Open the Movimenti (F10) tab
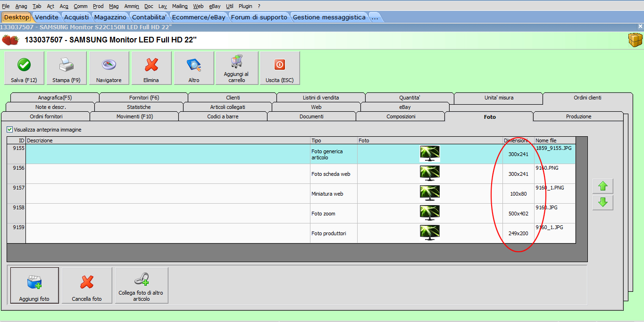The height and width of the screenshot is (322, 644). click(134, 116)
